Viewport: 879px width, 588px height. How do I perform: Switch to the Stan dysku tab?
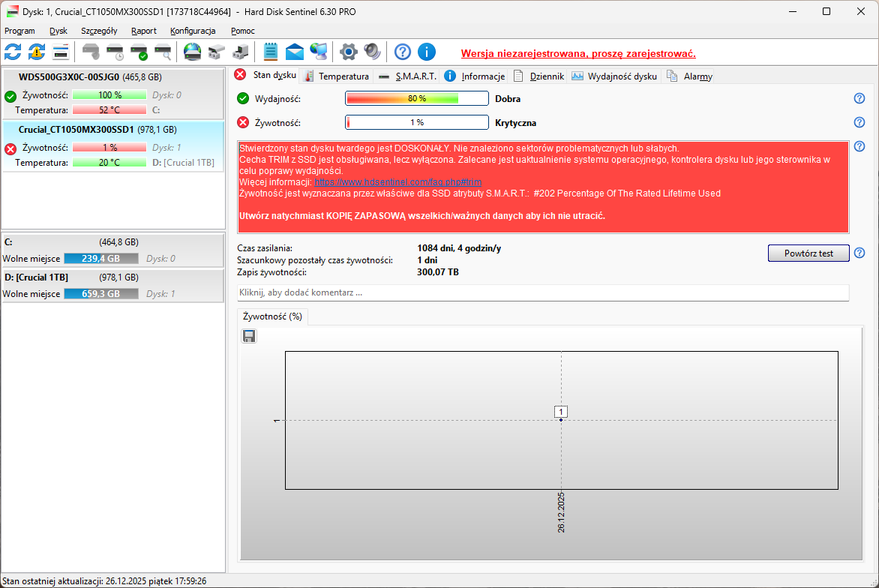(265, 75)
